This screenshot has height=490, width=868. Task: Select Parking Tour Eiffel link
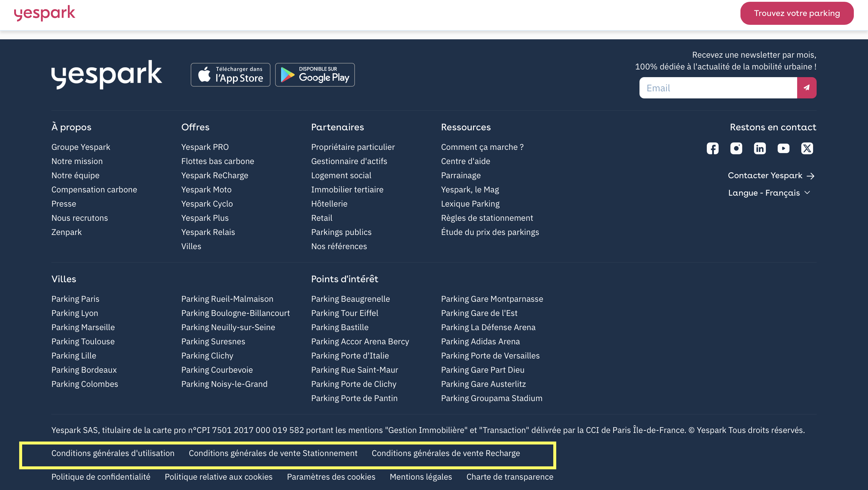pyautogui.click(x=344, y=313)
